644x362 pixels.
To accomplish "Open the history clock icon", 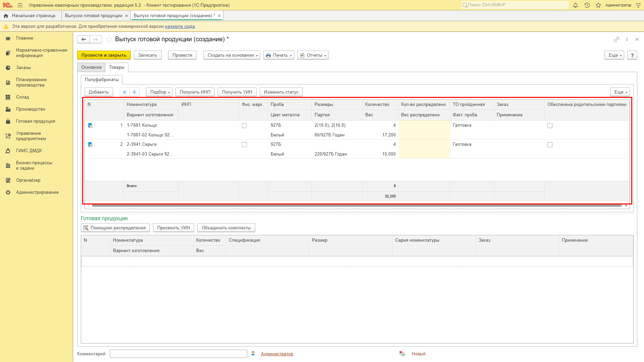I will pyautogui.click(x=587, y=5).
